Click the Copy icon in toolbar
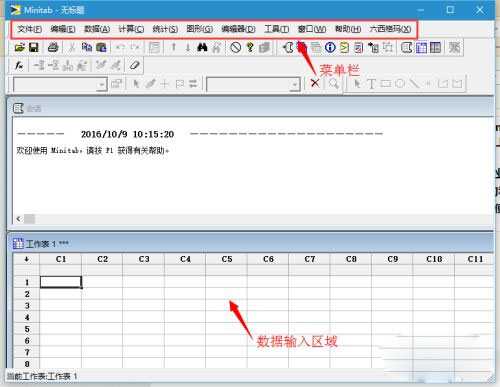 87,47
